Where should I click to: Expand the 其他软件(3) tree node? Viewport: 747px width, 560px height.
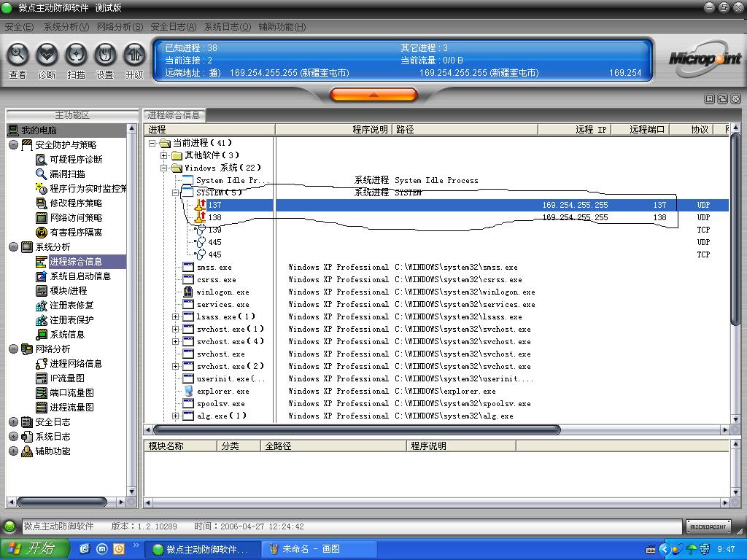click(164, 155)
